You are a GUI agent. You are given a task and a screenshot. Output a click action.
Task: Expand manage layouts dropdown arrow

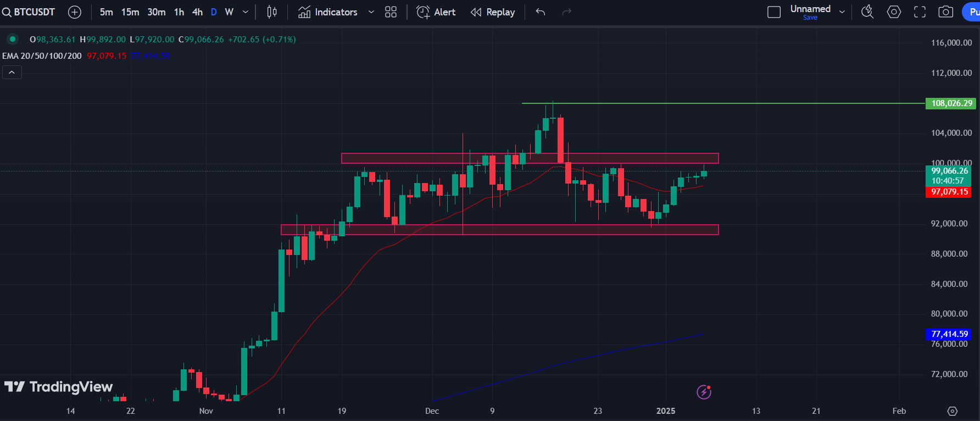842,12
